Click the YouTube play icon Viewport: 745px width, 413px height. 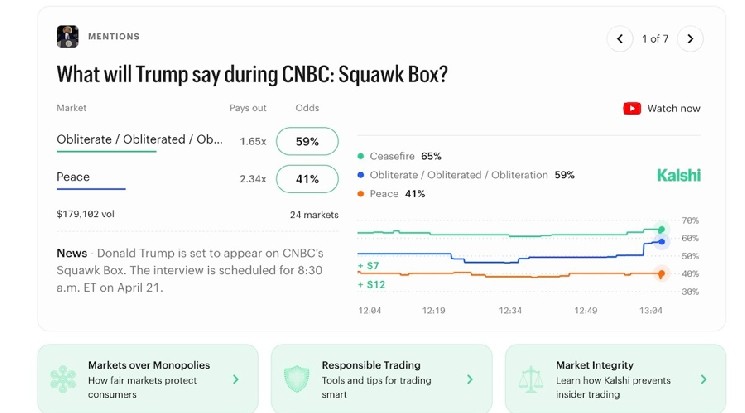pyautogui.click(x=632, y=109)
